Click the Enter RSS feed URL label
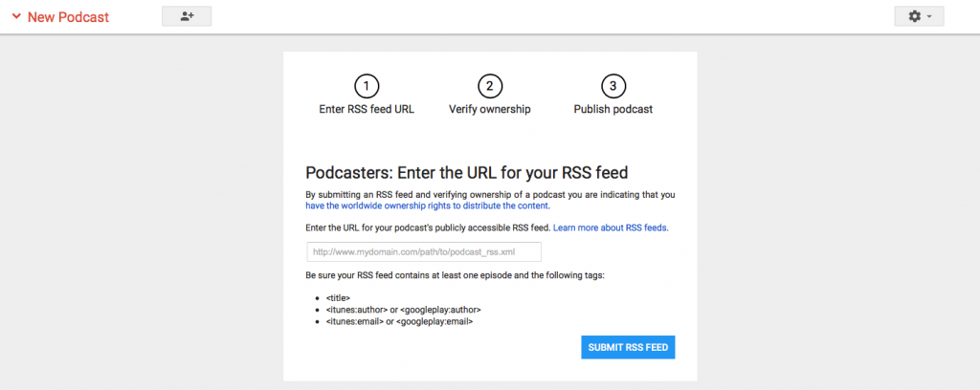 [367, 109]
